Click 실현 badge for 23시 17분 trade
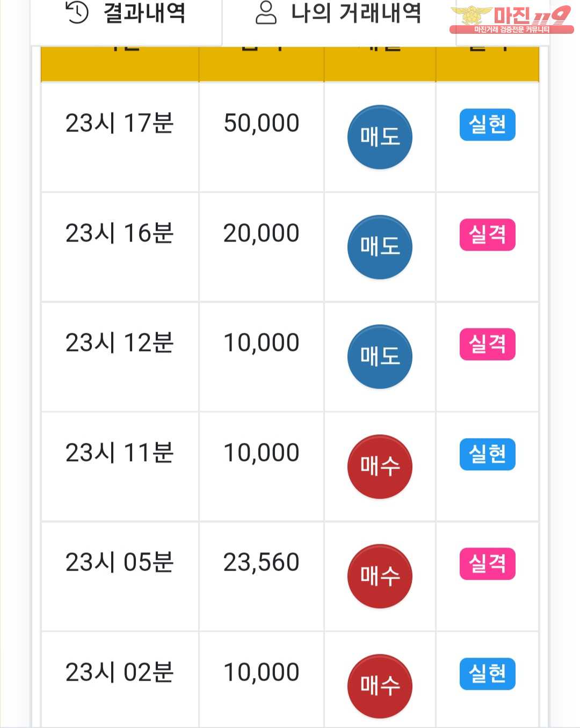 pyautogui.click(x=487, y=125)
